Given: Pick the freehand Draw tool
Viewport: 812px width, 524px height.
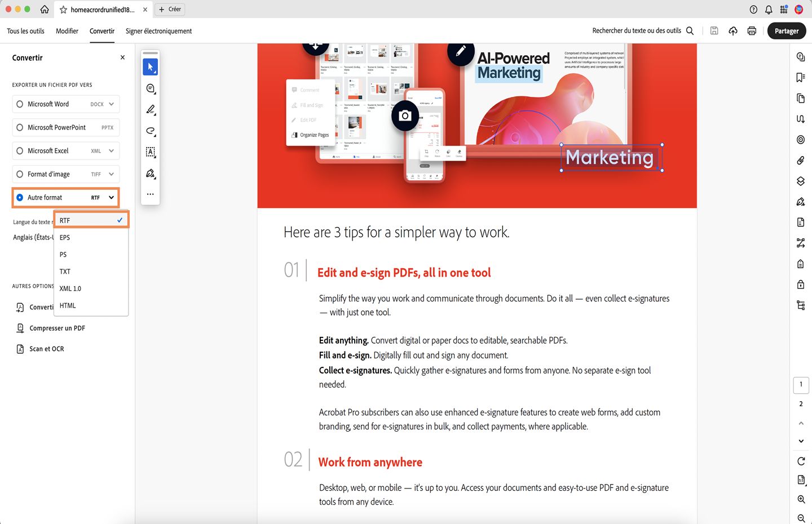Looking at the screenshot, I should [150, 131].
